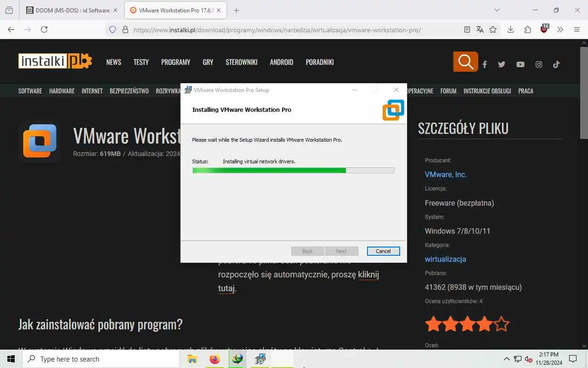Click the installation progress bar
The height and width of the screenshot is (368, 588).
pos(293,170)
